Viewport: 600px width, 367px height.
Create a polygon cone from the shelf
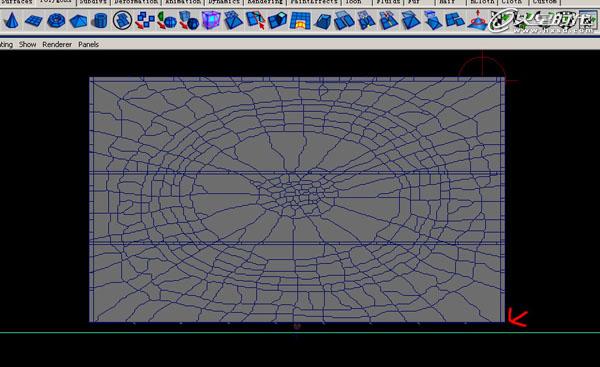(11, 21)
